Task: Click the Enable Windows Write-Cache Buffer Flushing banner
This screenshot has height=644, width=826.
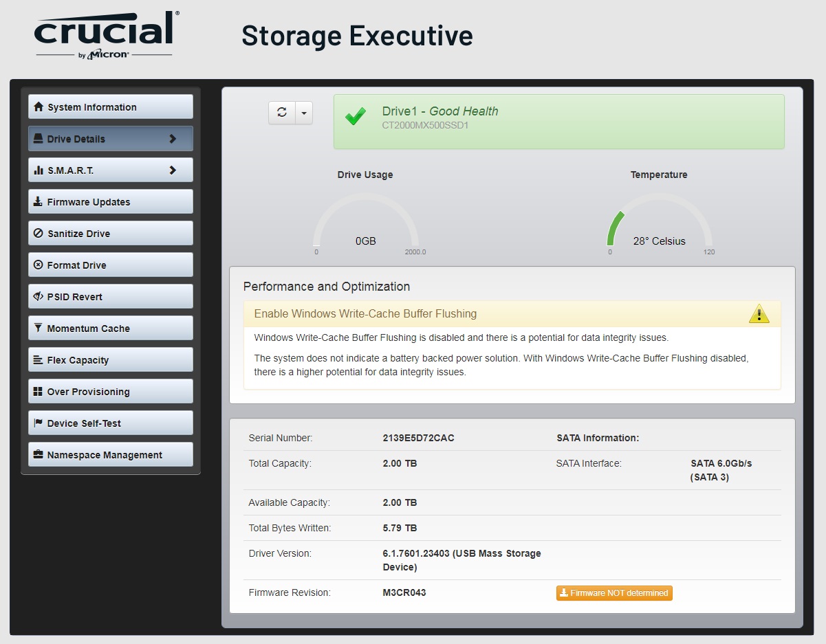Action: point(512,314)
